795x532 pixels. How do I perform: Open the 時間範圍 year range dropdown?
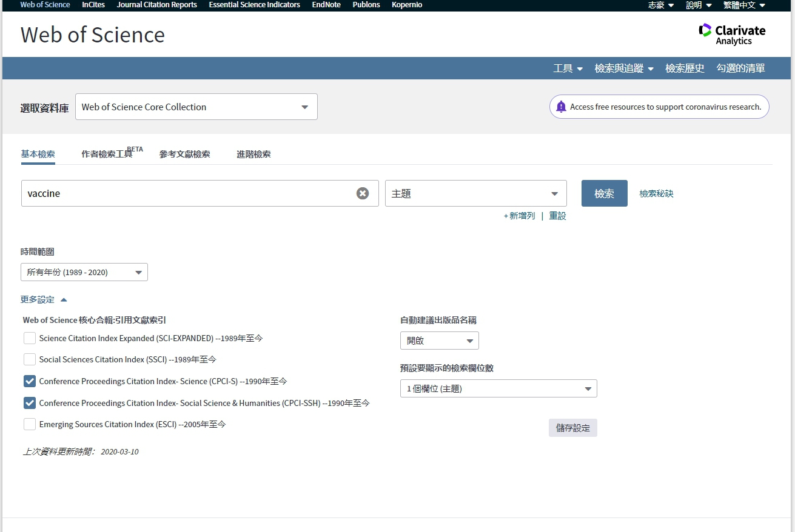coord(84,272)
